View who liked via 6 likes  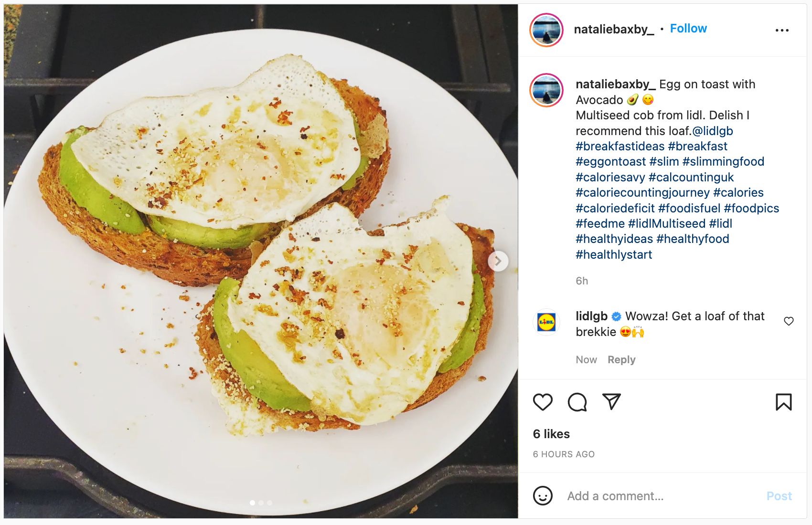[551, 434]
